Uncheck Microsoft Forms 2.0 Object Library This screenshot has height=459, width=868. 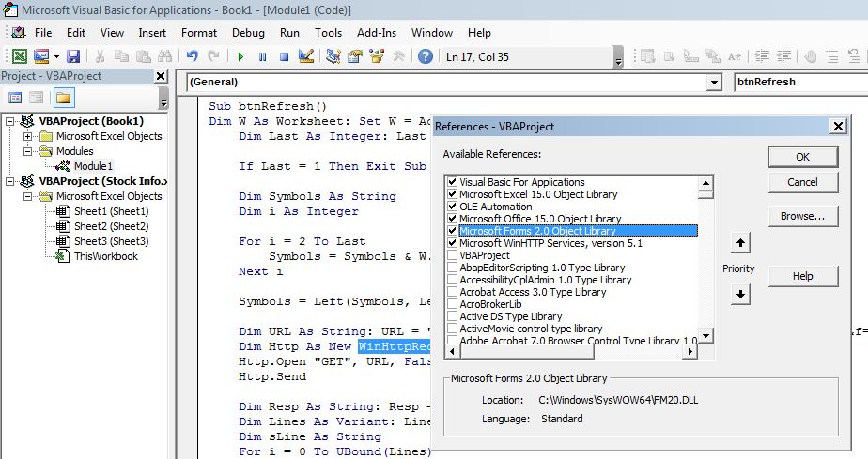click(x=452, y=231)
